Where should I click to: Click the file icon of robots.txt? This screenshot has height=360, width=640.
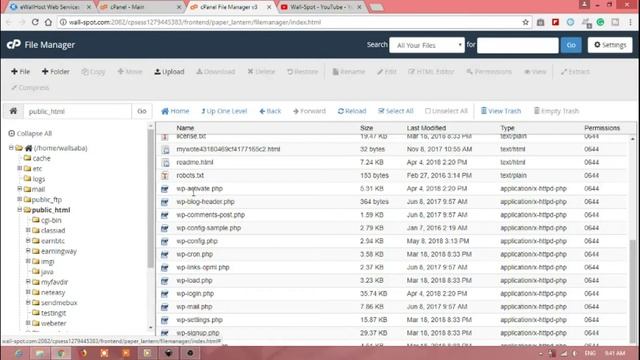click(164, 176)
